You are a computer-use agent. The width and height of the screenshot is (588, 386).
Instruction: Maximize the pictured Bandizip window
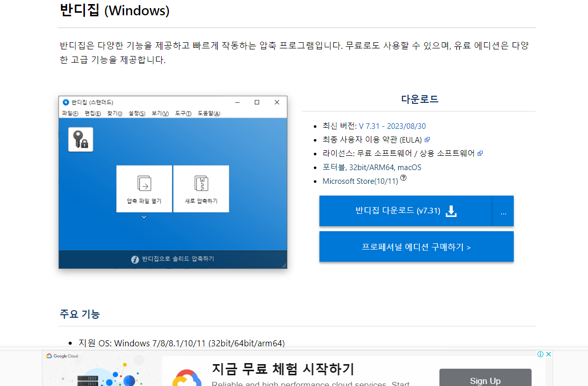257,102
